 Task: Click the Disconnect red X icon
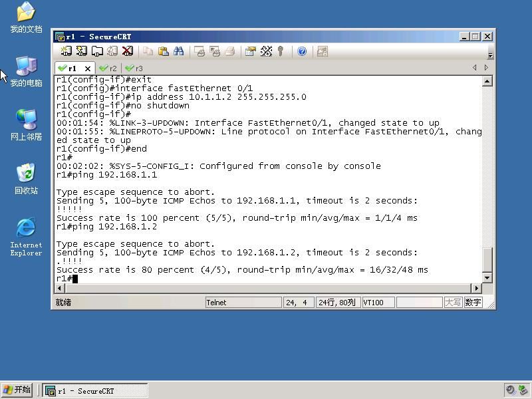click(128, 51)
